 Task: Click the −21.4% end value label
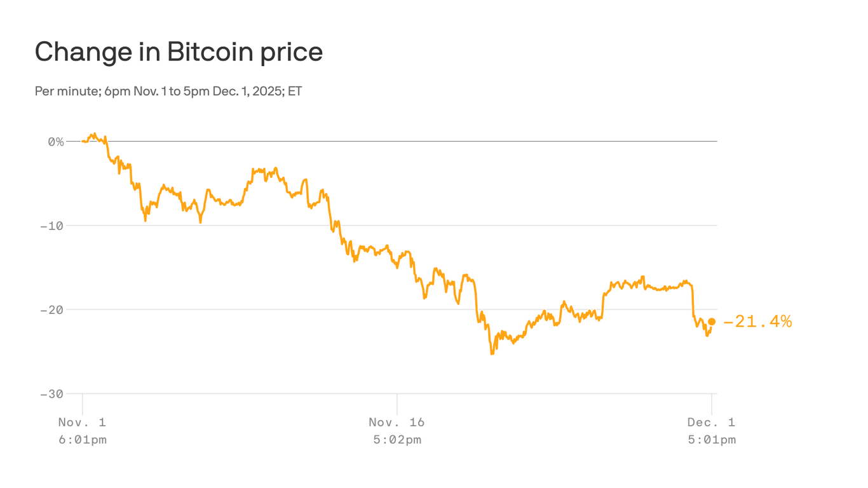pos(757,322)
